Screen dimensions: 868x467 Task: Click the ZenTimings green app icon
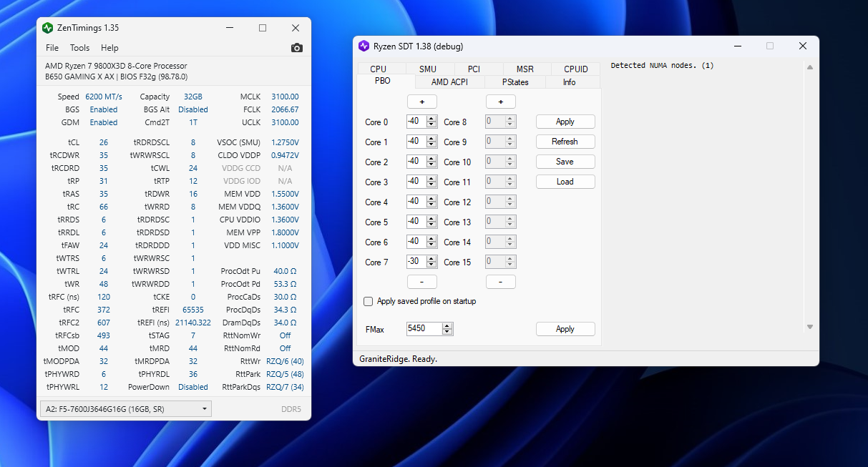(x=47, y=28)
